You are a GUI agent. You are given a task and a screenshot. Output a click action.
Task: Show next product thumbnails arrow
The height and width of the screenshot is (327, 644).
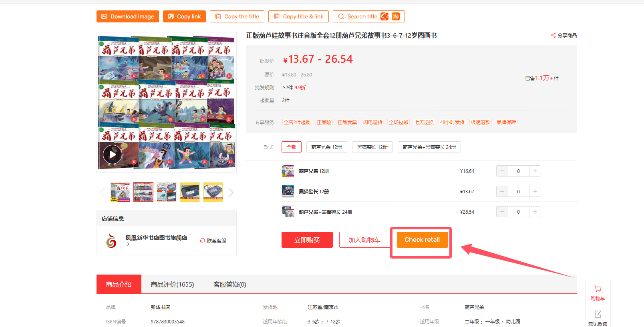tap(231, 193)
